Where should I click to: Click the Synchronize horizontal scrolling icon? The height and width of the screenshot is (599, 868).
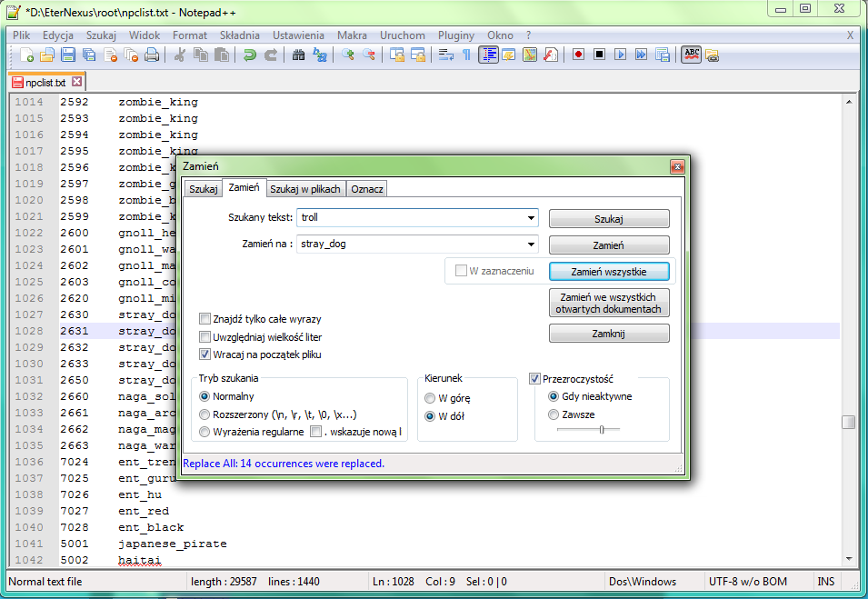418,55
